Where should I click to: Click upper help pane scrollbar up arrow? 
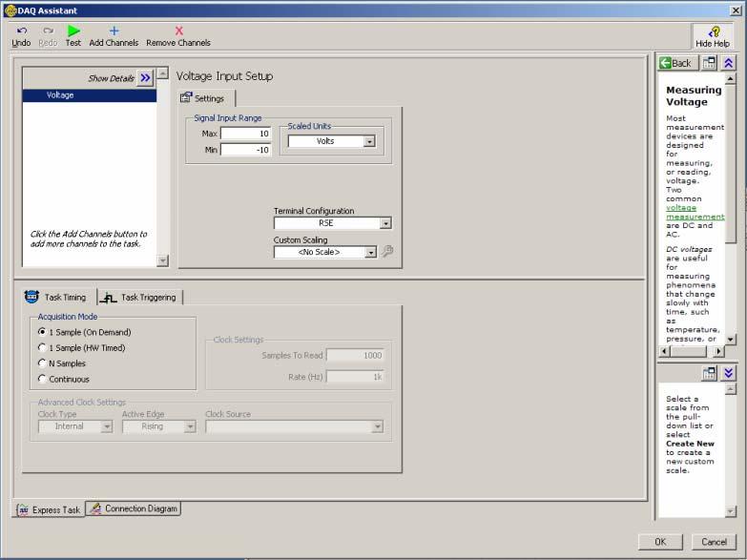[731, 79]
